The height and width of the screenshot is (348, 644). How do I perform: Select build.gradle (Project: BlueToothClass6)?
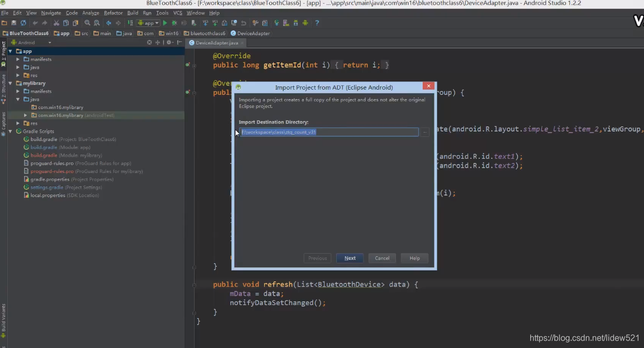[x=70, y=139]
